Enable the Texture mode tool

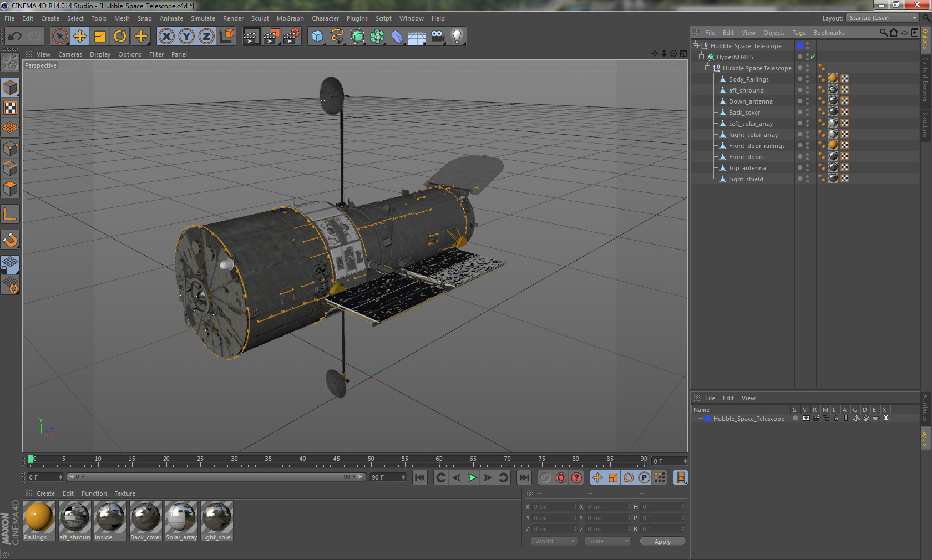10,108
